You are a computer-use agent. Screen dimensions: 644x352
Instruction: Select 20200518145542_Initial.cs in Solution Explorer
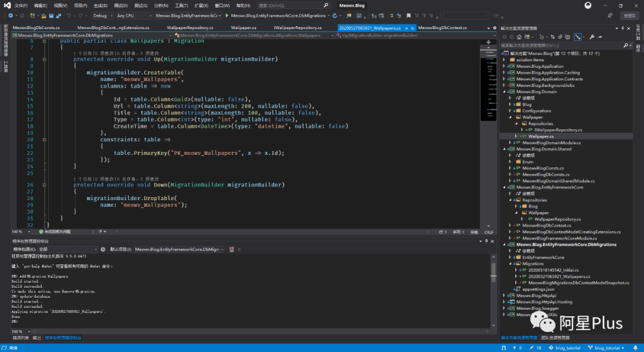click(553, 270)
